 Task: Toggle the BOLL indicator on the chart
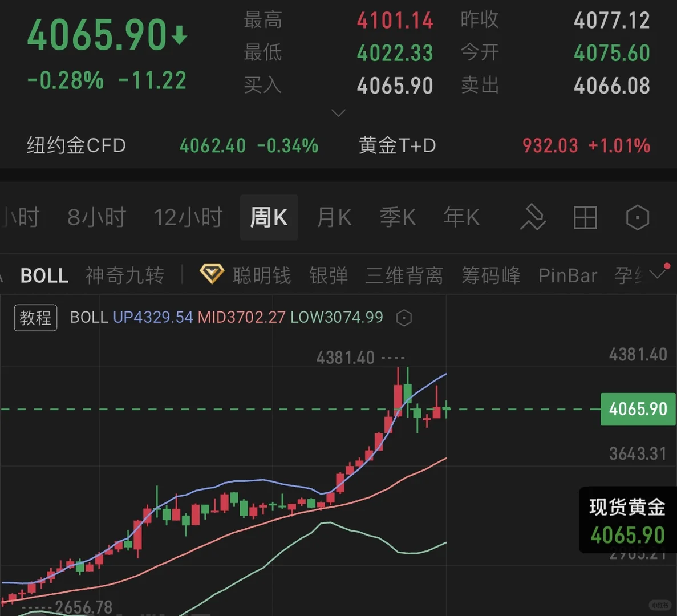pos(44,275)
